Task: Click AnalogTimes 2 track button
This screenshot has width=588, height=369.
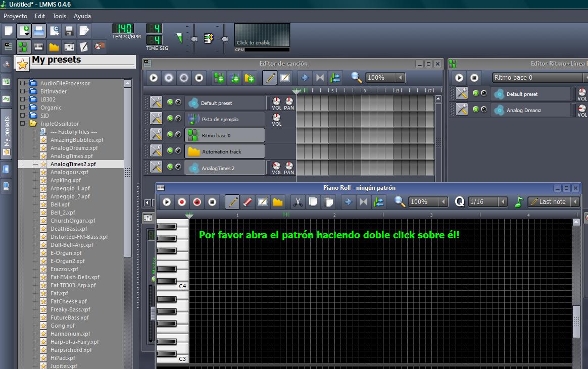Action: point(225,168)
